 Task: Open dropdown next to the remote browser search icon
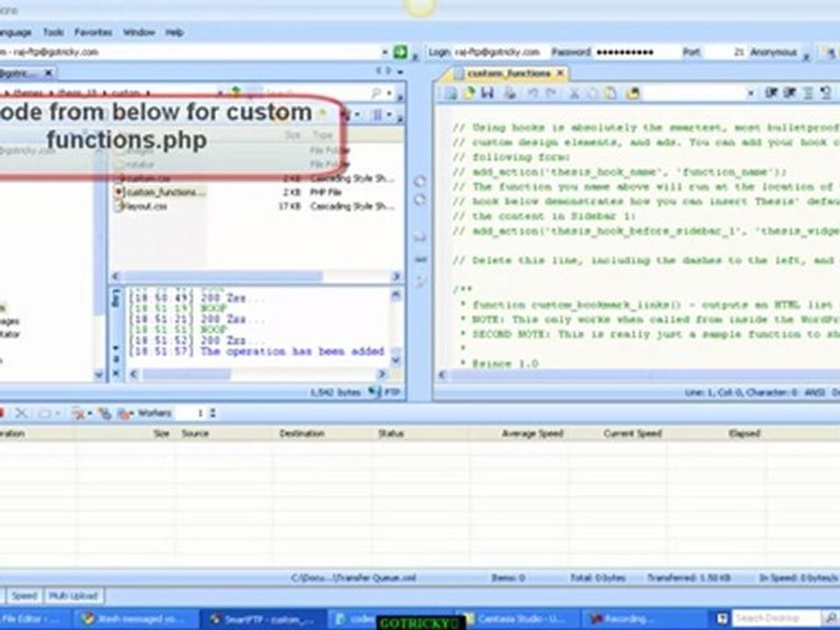(x=388, y=94)
